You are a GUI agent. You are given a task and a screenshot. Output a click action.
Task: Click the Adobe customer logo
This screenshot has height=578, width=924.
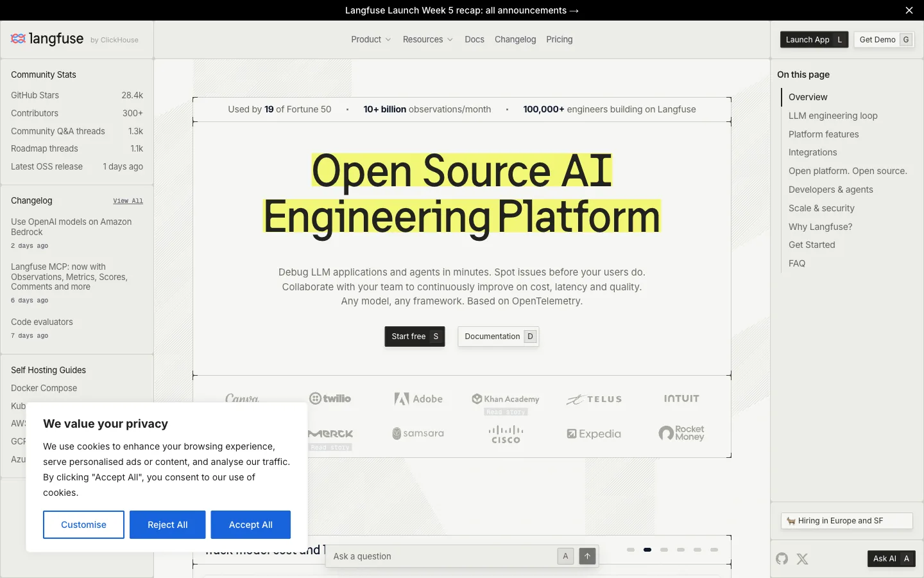[x=418, y=399]
